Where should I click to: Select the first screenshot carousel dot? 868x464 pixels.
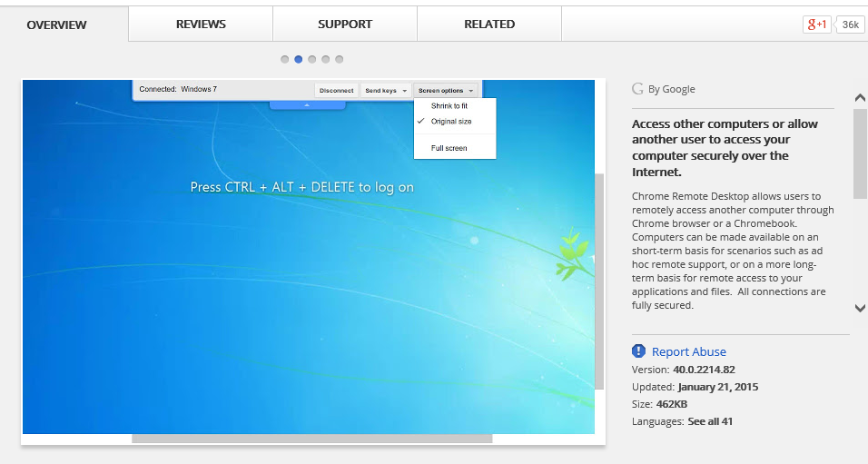pos(284,59)
